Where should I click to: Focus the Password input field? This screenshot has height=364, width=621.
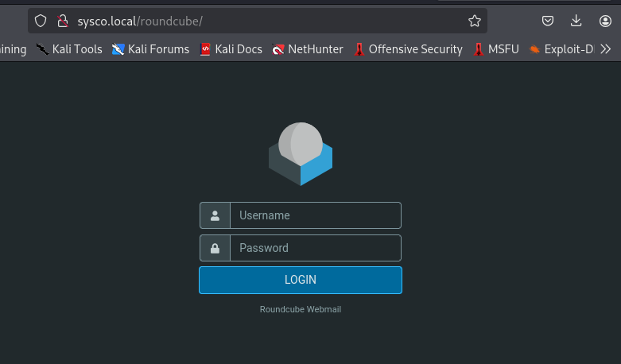(x=315, y=248)
